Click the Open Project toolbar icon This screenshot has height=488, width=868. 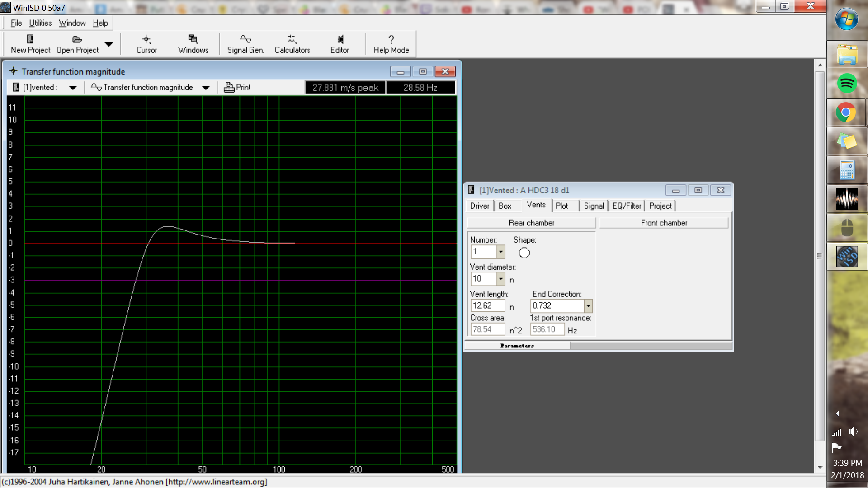click(77, 44)
